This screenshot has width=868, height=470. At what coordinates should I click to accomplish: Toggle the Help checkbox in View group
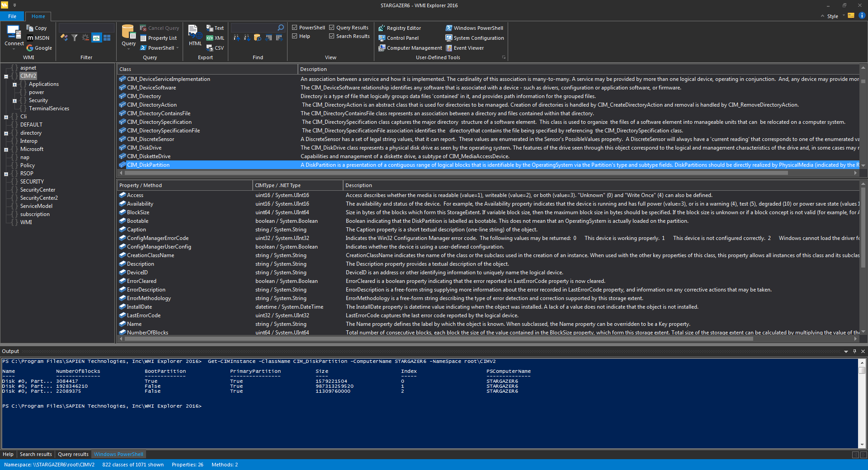click(294, 36)
